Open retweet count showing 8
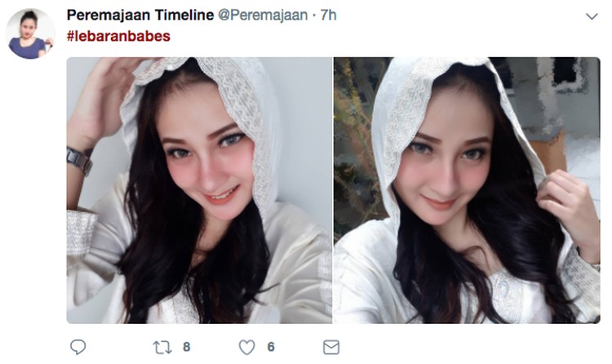Screen dimensions: 612x364 click(x=187, y=347)
